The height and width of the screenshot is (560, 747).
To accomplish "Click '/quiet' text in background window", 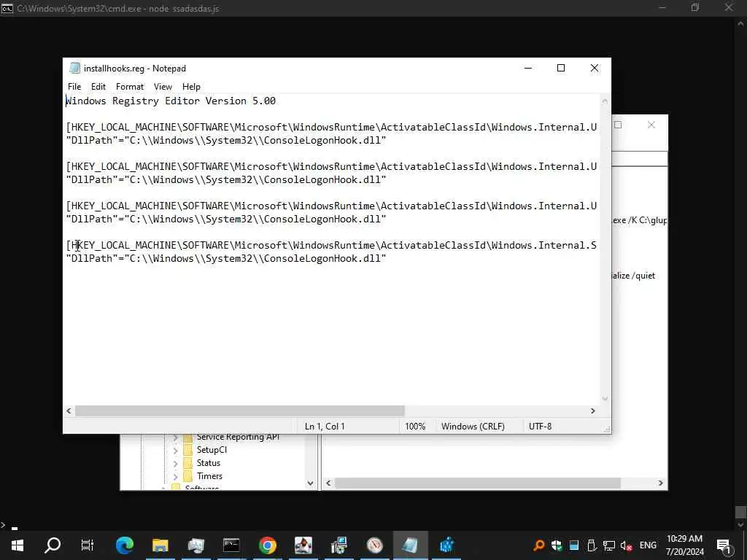I will pyautogui.click(x=643, y=276).
